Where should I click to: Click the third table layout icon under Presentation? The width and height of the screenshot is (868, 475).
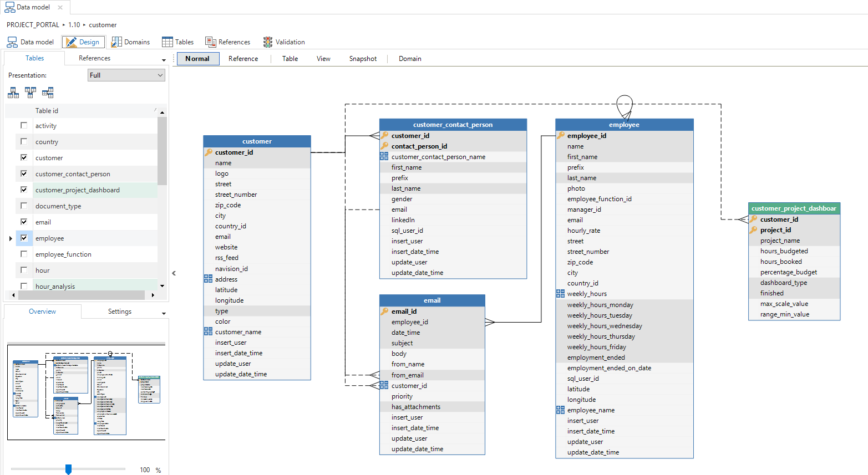(48, 93)
